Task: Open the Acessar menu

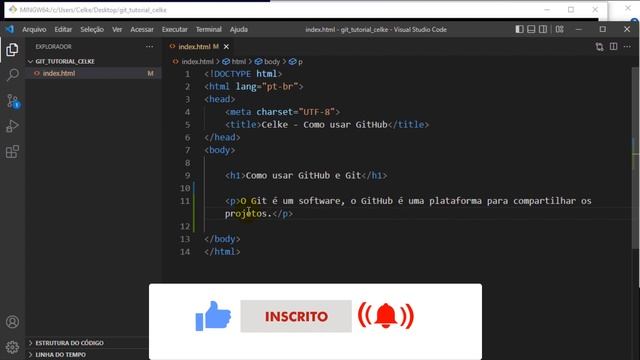Action: pos(142,29)
